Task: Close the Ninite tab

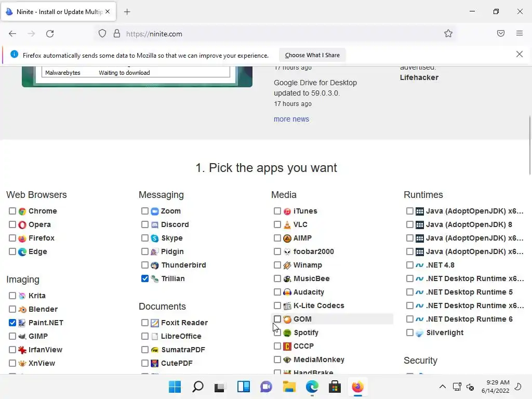Action: 108,11
